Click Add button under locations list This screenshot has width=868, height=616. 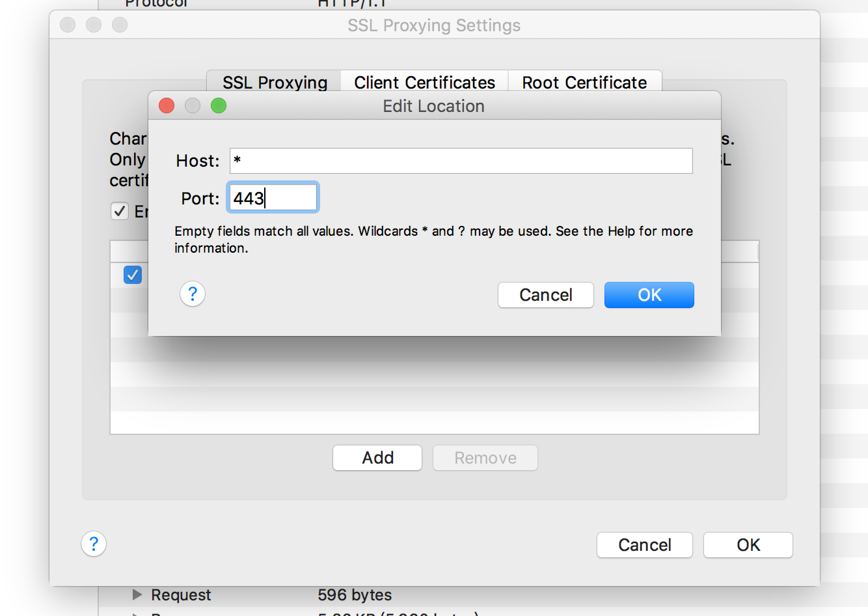tap(377, 458)
